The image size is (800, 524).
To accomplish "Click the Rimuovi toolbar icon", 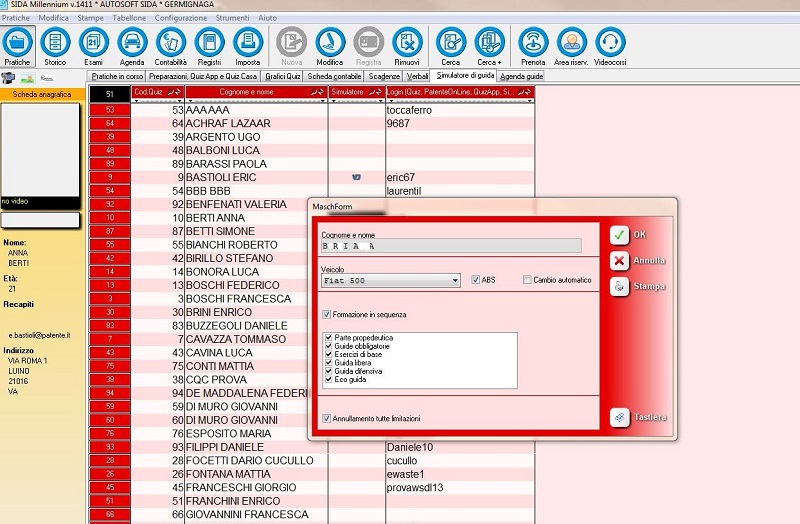I will coord(406,43).
